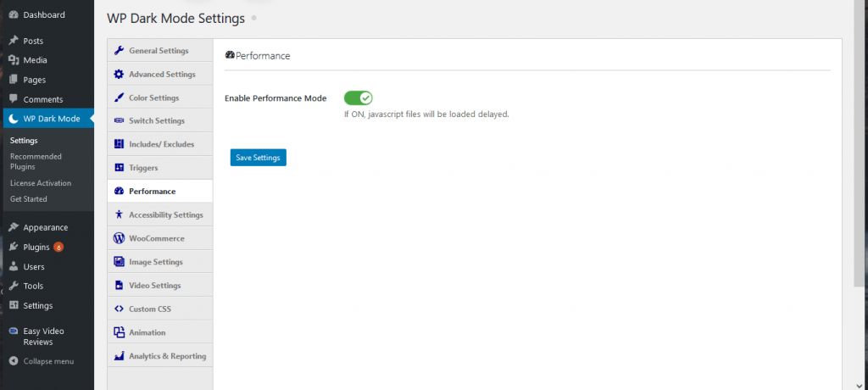Click the Collapse menu label
Image resolution: width=868 pixels, height=390 pixels.
coord(48,361)
